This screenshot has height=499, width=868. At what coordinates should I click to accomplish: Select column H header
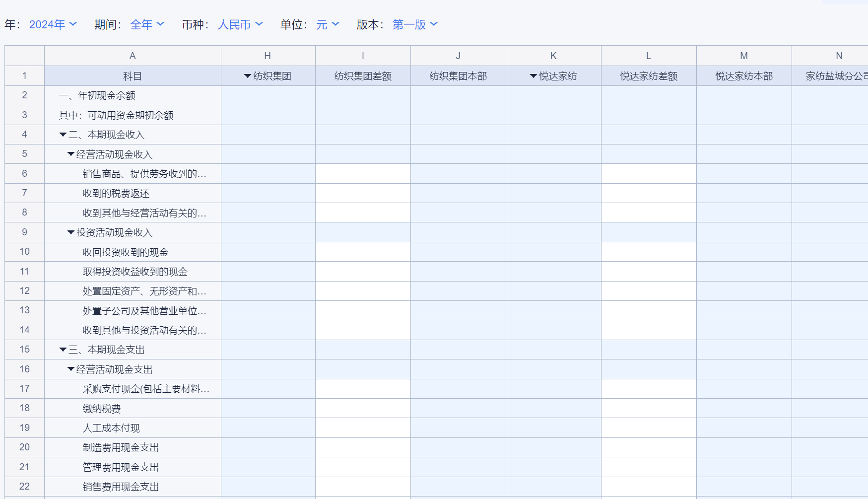coord(267,56)
